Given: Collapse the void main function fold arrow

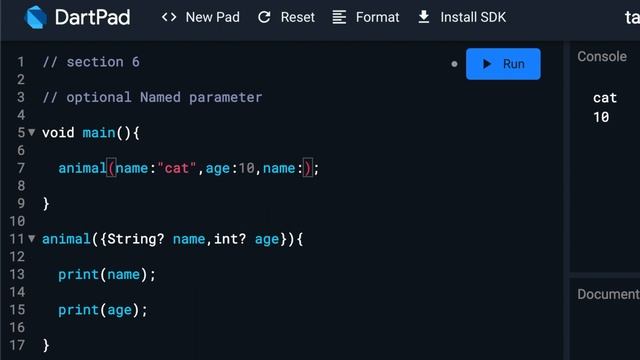Looking at the screenshot, I should click(x=31, y=132).
